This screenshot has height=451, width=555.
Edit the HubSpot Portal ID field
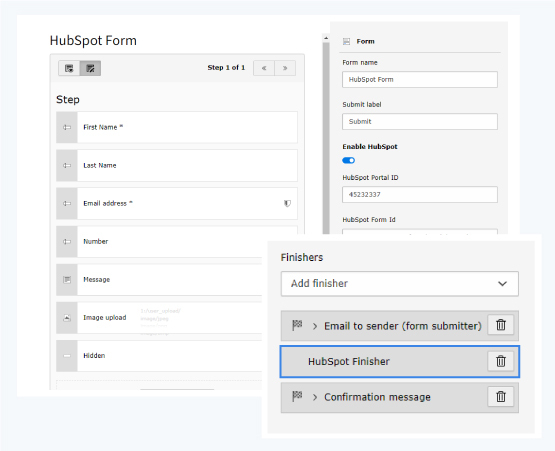click(420, 194)
